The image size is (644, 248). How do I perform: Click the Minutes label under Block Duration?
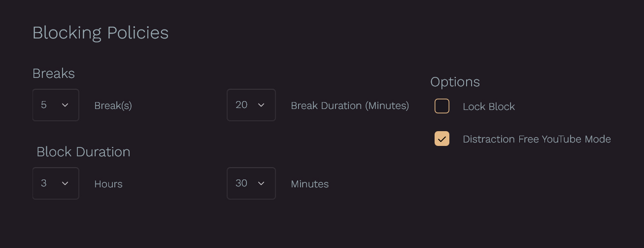pyautogui.click(x=309, y=184)
